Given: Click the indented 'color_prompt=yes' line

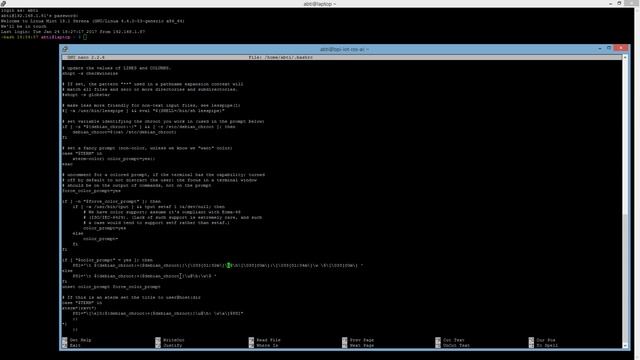Looking at the screenshot, I should click(104, 228).
